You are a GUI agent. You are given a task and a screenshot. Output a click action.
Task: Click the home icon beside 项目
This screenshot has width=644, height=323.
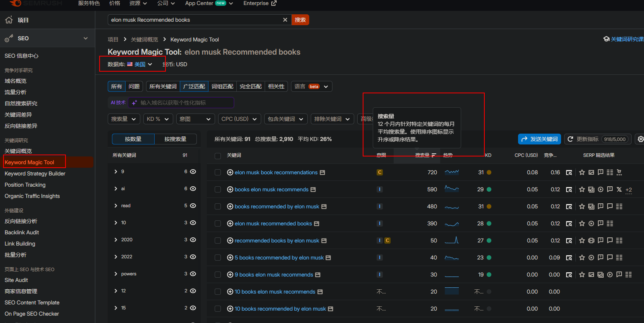tap(9, 20)
